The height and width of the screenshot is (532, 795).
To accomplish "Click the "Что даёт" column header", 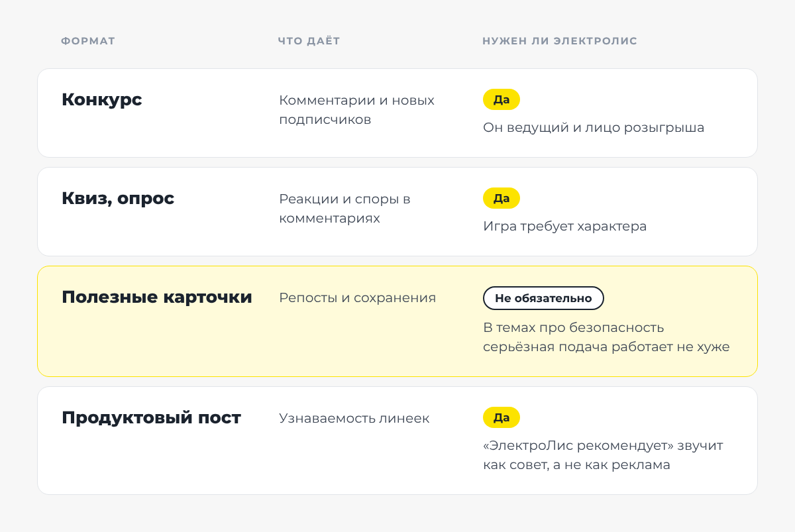I will point(309,41).
